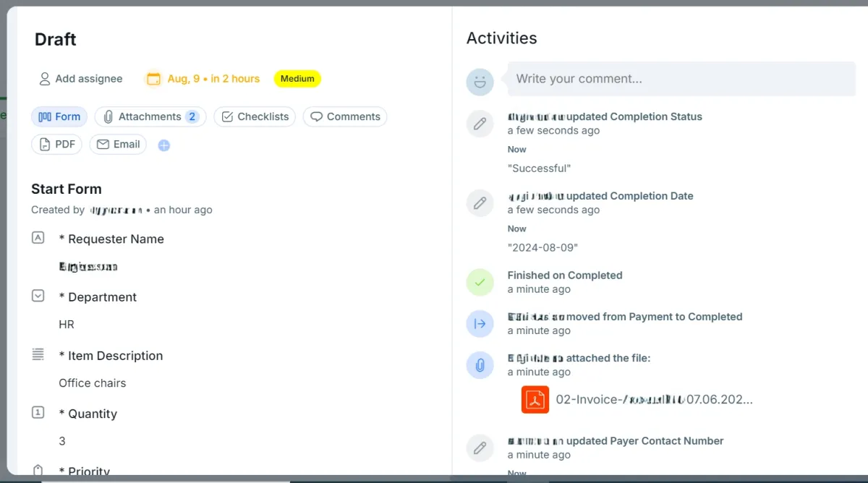868x483 pixels.
Task: Click the Draft title heading
Action: (x=56, y=39)
